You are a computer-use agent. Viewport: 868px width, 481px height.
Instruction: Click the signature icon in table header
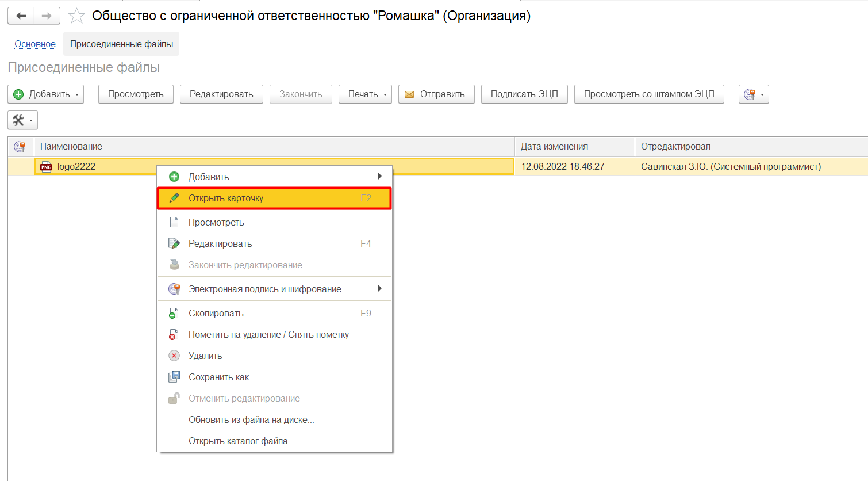coord(20,147)
